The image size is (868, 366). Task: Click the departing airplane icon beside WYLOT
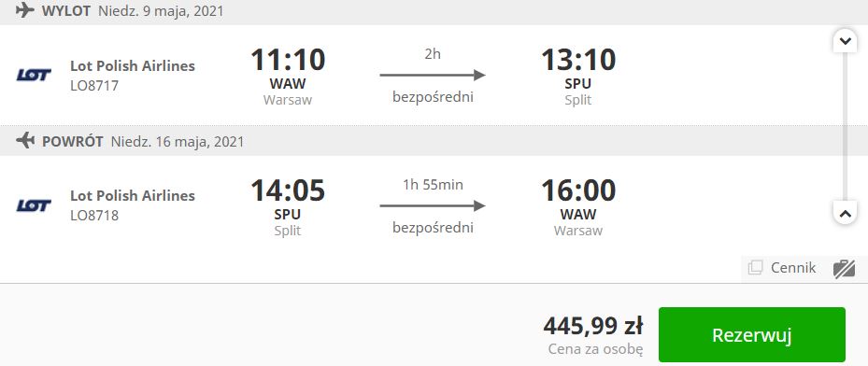pyautogui.click(x=25, y=10)
